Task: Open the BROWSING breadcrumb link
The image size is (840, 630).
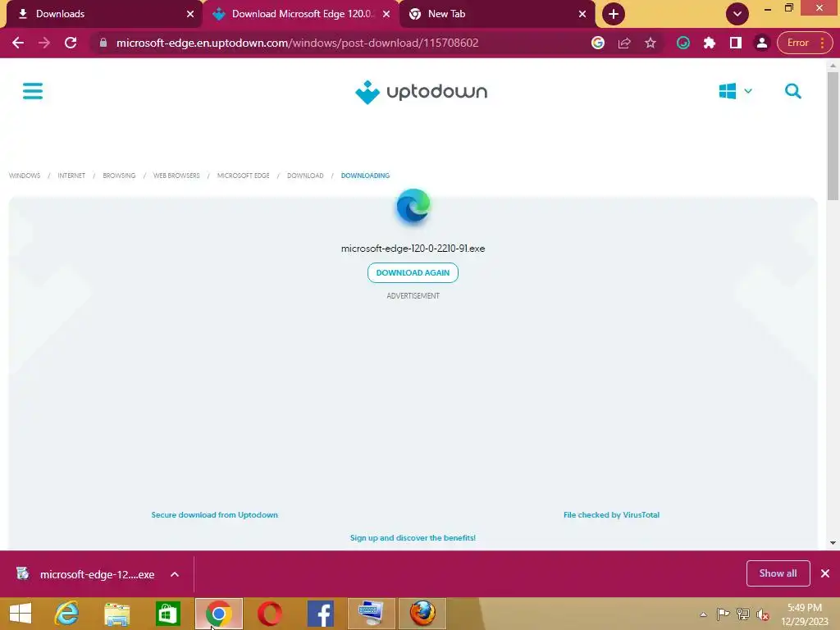Action: click(119, 176)
